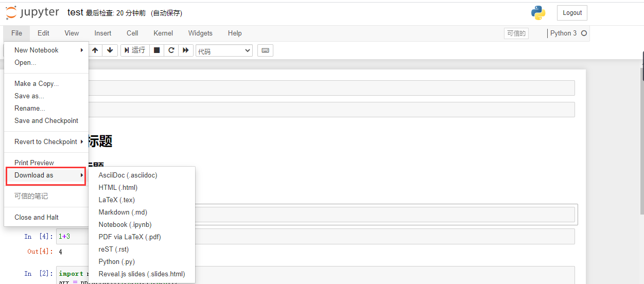This screenshot has width=644, height=284.
Task: Click the Out[4] output value 4
Action: click(x=60, y=252)
